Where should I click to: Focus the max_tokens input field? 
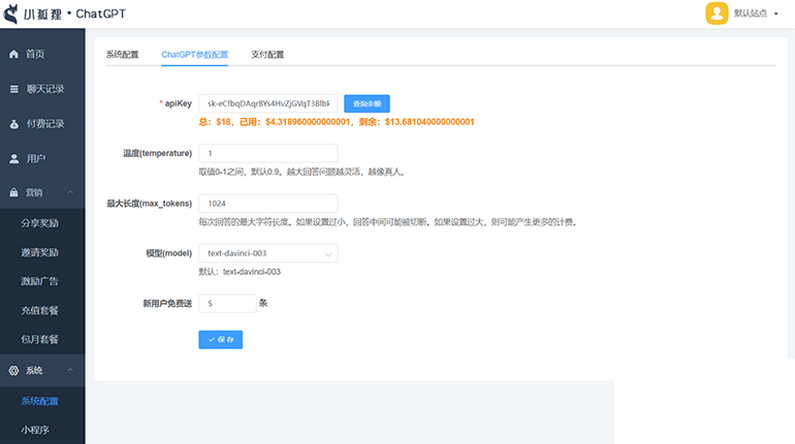click(268, 203)
